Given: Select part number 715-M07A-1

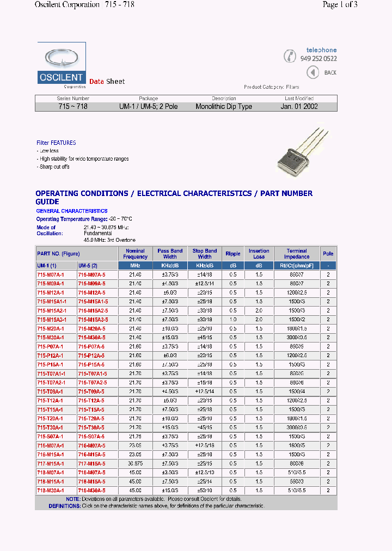Looking at the screenshot, I should point(51,274).
